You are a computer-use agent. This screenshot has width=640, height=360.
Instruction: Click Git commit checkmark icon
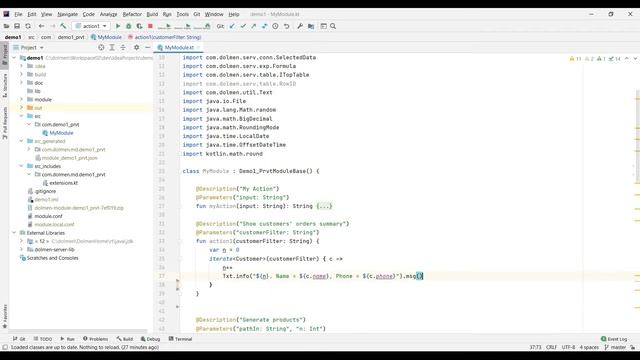click(243, 26)
